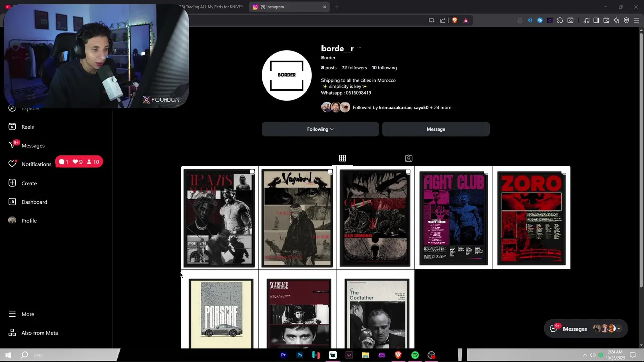The image size is (644, 362).
Task: Open the Shazam extension
Action: pyautogui.click(x=540, y=20)
